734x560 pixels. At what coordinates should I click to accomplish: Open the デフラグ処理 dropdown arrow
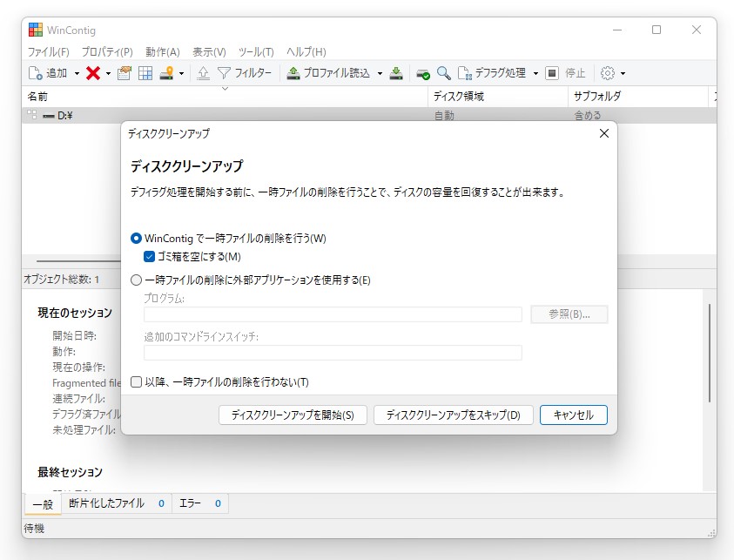535,73
